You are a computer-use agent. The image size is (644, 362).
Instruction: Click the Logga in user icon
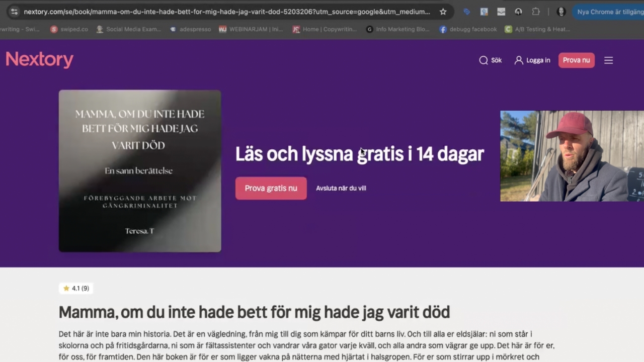pos(519,60)
